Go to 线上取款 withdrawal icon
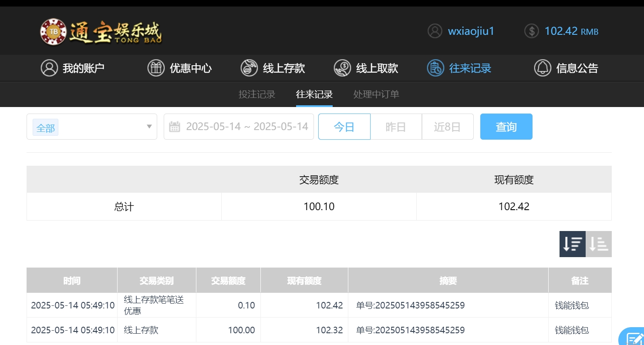Viewport: 644px width, 345px height. coord(342,68)
